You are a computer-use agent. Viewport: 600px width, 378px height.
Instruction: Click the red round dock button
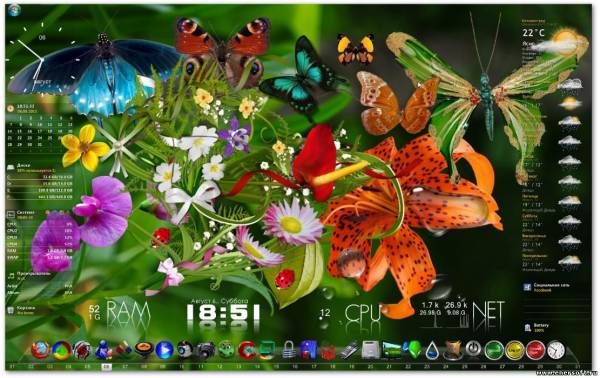point(535,350)
